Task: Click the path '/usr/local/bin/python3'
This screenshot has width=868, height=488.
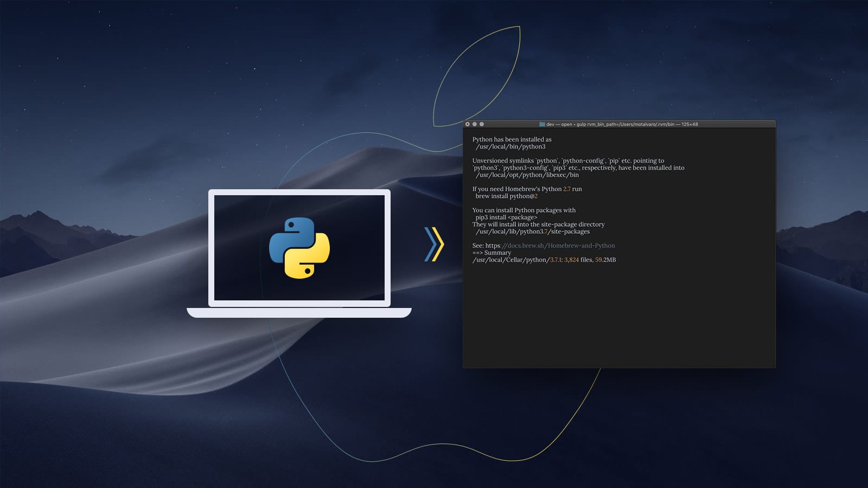Action: (x=510, y=146)
